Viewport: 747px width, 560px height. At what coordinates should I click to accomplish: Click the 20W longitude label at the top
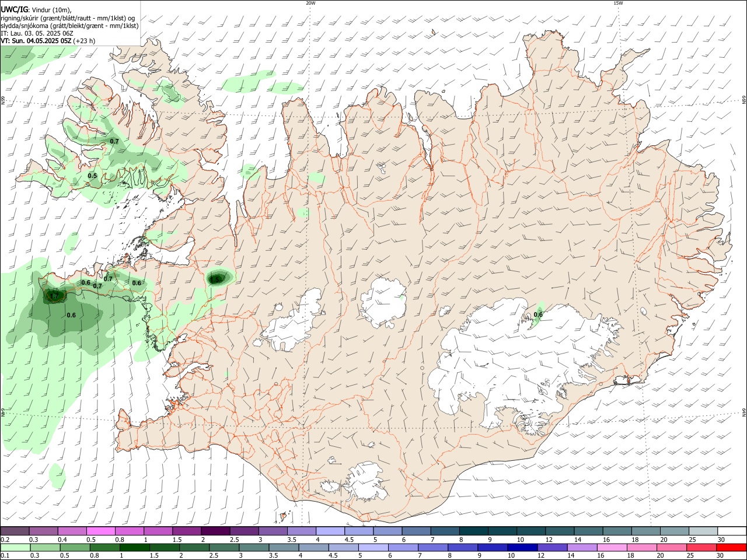310,3
